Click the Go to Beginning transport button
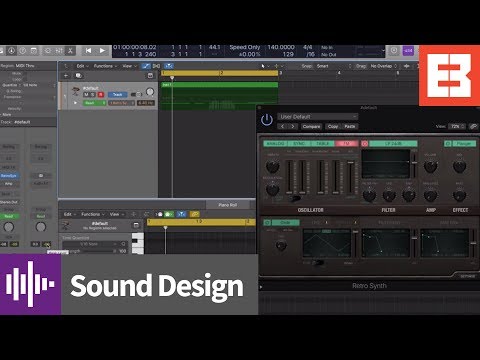The width and height of the screenshot is (480, 360). (88, 51)
